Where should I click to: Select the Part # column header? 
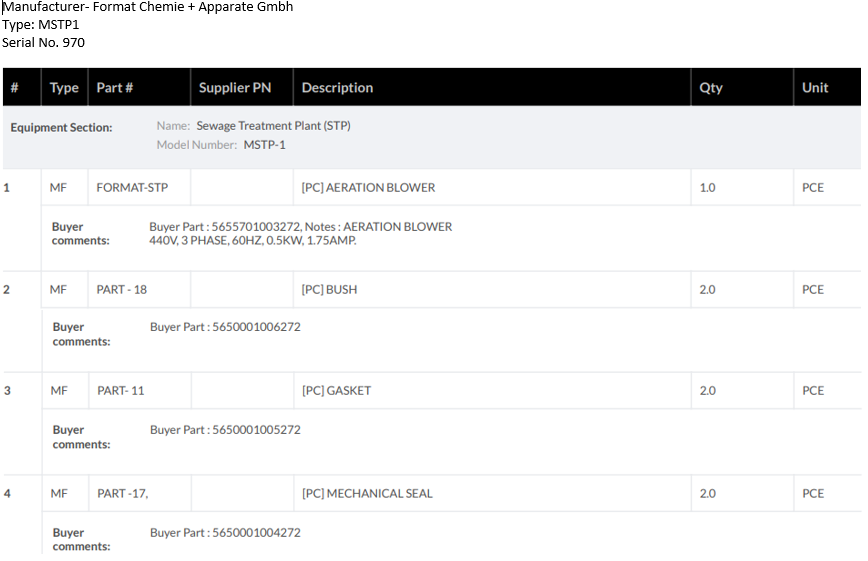click(115, 88)
